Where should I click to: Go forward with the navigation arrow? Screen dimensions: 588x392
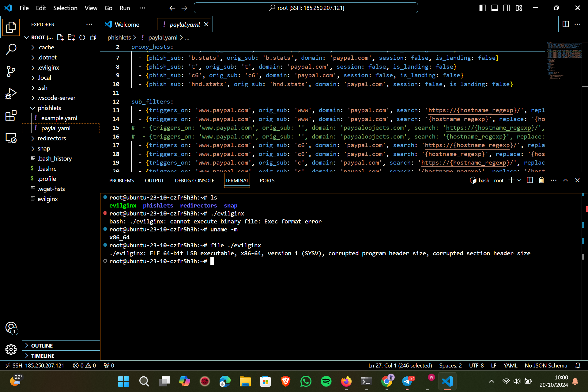pyautogui.click(x=184, y=8)
